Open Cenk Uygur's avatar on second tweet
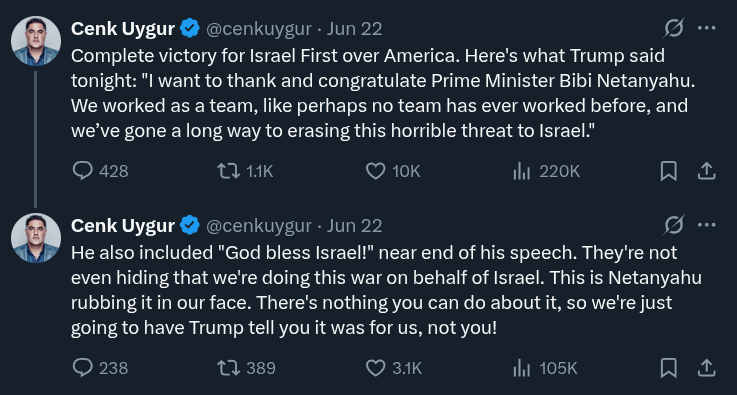This screenshot has height=395, width=737. pos(36,238)
